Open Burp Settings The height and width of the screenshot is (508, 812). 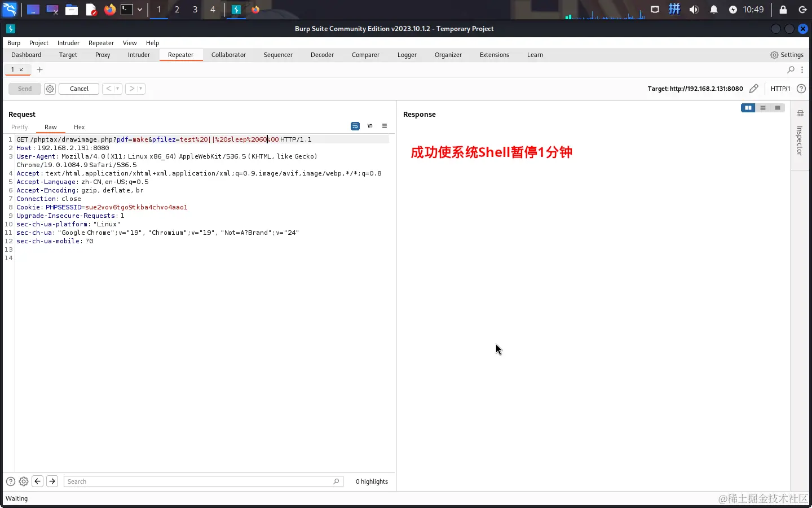(x=787, y=55)
